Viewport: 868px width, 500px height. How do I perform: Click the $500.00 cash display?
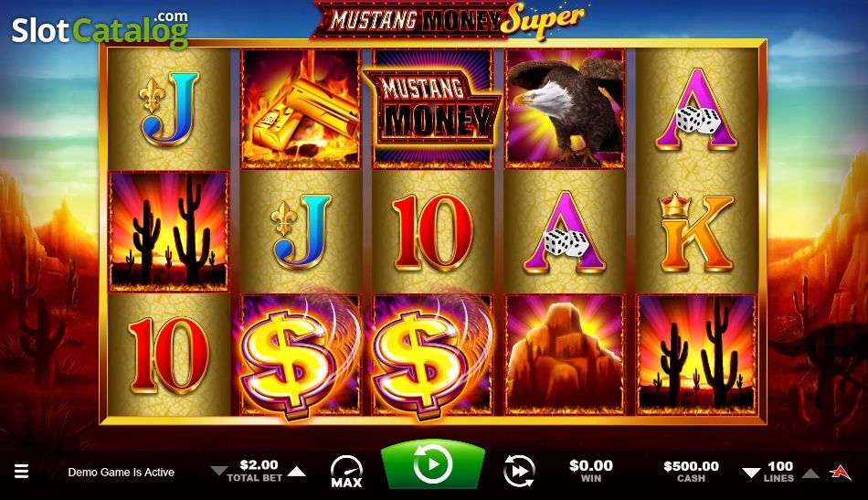click(x=691, y=472)
